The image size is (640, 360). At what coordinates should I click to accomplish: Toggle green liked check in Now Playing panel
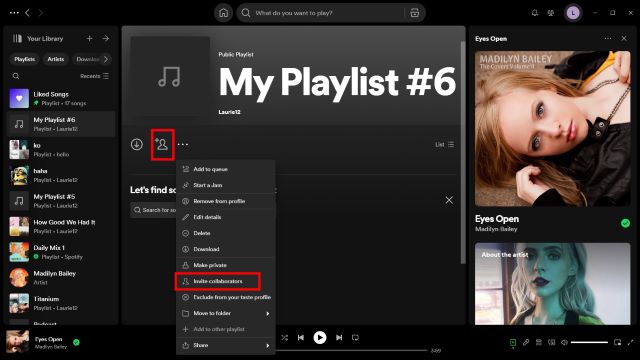click(x=625, y=223)
